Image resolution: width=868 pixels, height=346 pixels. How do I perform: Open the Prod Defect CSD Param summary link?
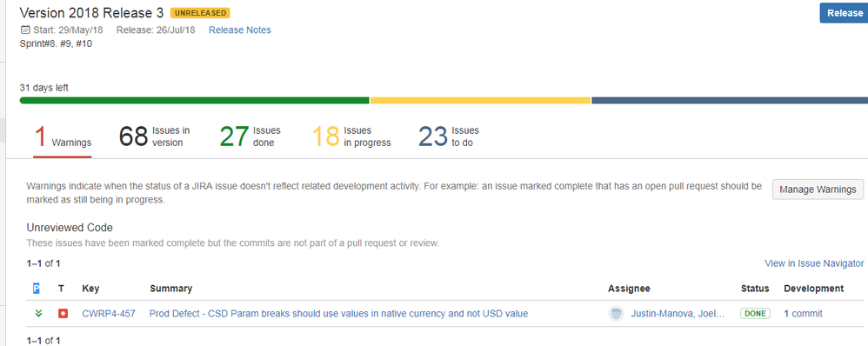click(x=339, y=313)
